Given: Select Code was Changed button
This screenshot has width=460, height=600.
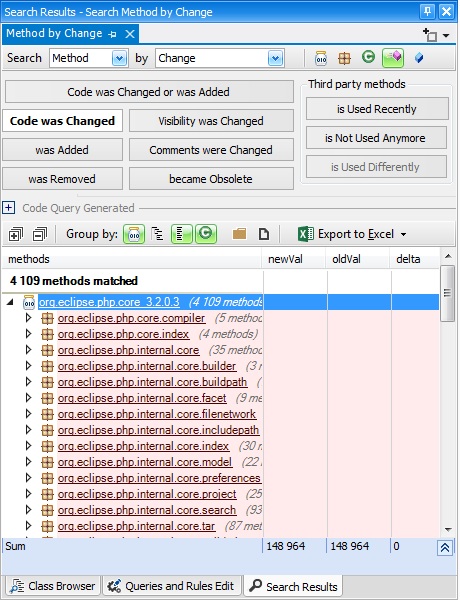Looking at the screenshot, I should pyautogui.click(x=62, y=121).
